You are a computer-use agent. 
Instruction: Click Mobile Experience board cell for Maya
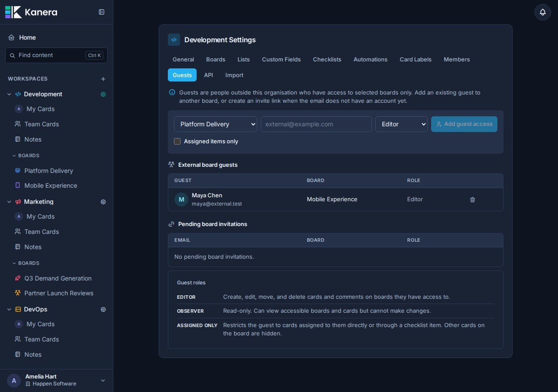(332, 199)
